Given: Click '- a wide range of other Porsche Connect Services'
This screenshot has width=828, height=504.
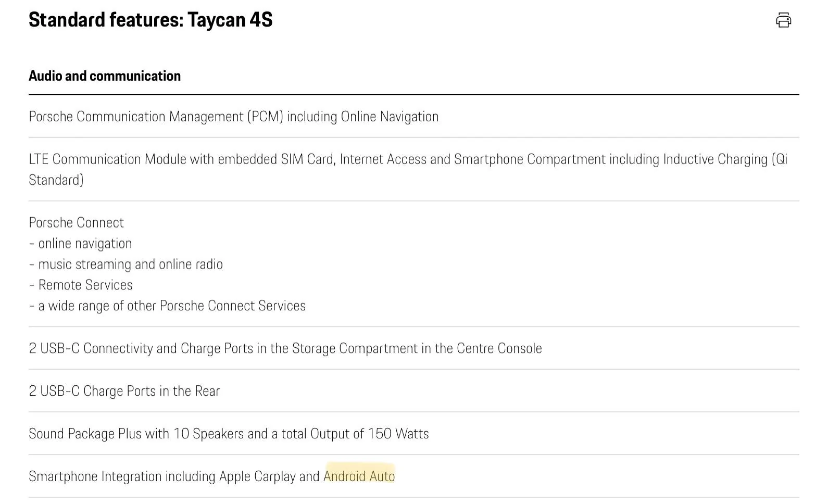Looking at the screenshot, I should coord(167,306).
